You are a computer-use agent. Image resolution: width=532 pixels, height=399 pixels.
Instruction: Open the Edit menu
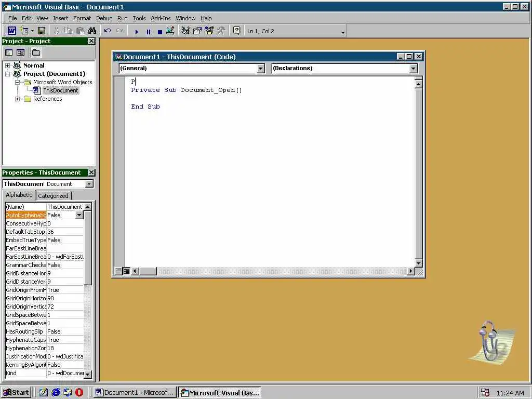26,18
